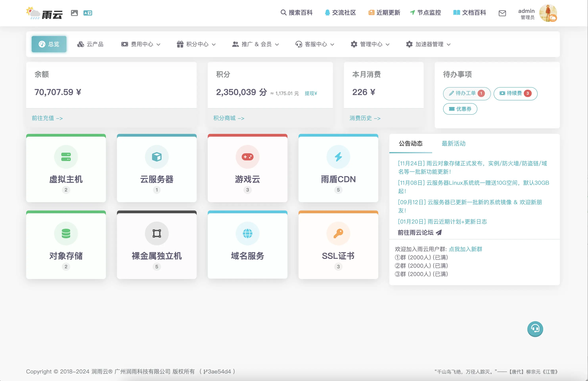The image size is (588, 381).
Task: Click the 提现¥ withdraw link
Action: click(310, 93)
